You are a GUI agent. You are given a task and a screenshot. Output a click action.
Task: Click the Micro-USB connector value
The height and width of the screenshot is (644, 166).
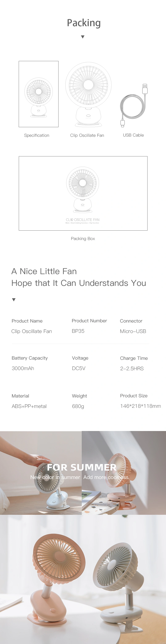click(133, 331)
